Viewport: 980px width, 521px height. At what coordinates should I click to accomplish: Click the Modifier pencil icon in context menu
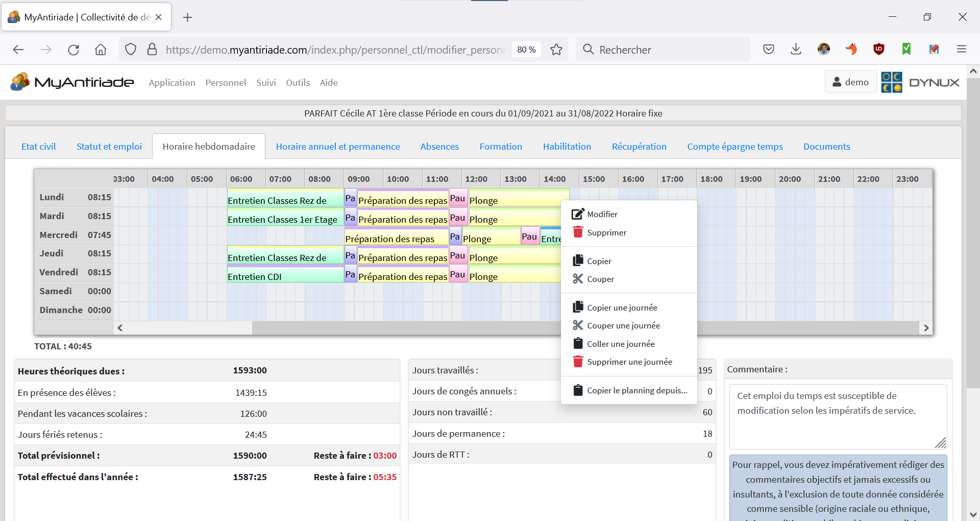click(577, 214)
